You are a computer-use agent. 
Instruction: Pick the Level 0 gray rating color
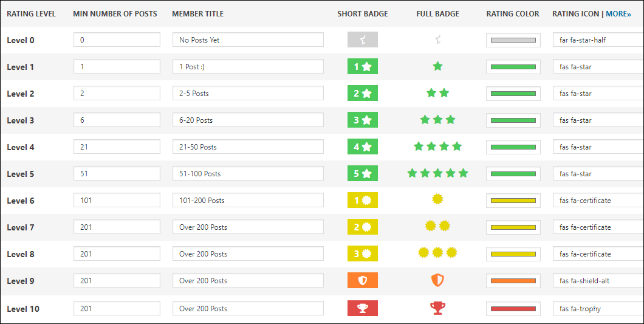tap(513, 40)
